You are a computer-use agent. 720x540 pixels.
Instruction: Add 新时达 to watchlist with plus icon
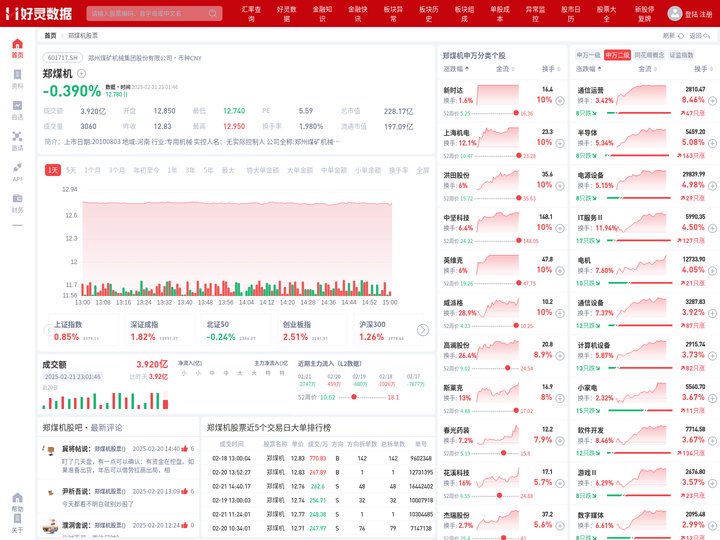[560, 101]
